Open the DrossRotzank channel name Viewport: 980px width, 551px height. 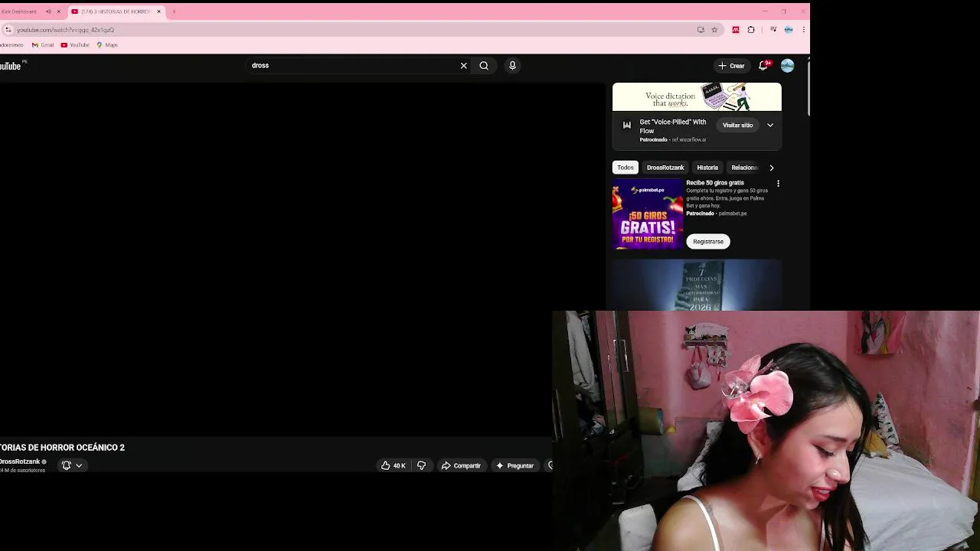click(20, 461)
